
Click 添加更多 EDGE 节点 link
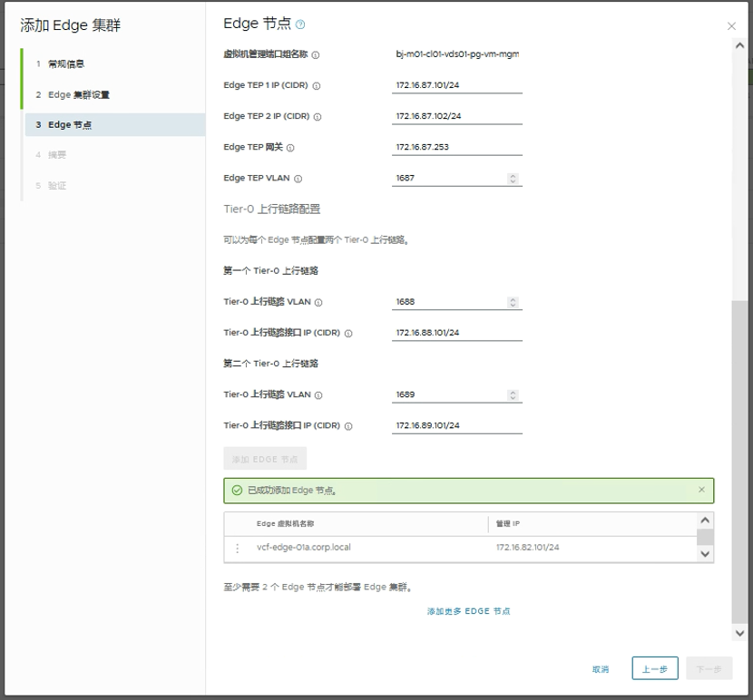469,611
